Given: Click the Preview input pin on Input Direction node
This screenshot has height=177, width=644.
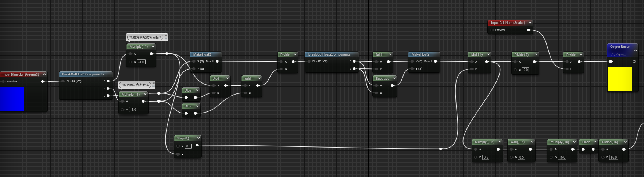Looking at the screenshot, I should (x=3, y=81).
